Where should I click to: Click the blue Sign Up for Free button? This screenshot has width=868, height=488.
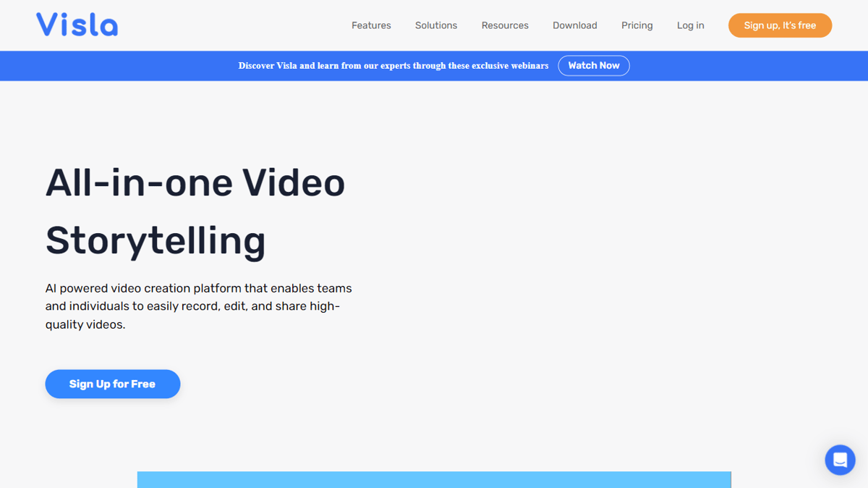(113, 384)
